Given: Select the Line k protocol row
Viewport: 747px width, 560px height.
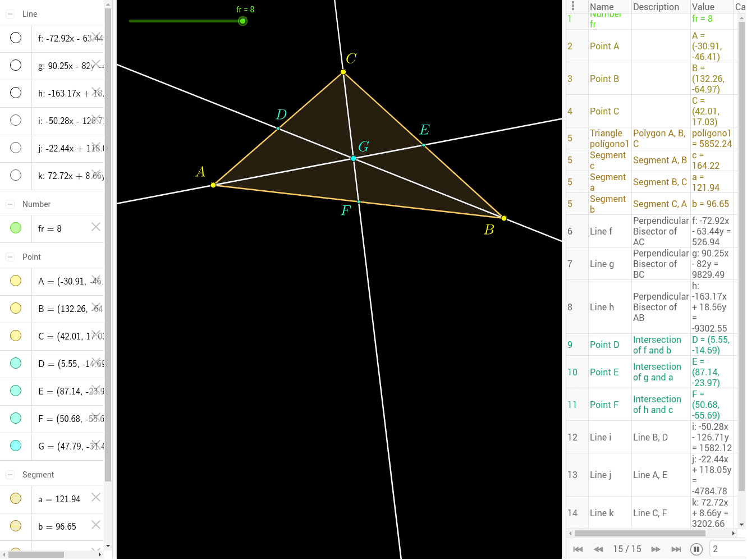Looking at the screenshot, I should click(x=650, y=513).
